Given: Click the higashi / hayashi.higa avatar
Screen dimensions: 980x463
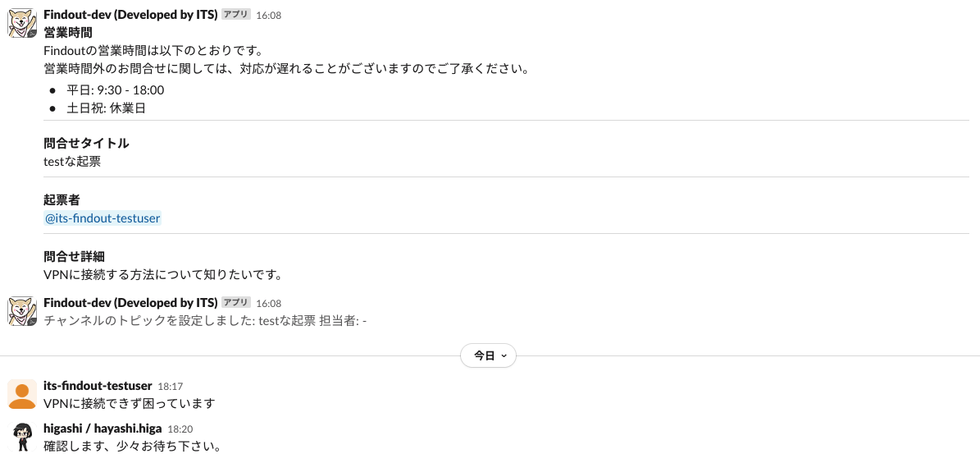Looking at the screenshot, I should 22,437.
